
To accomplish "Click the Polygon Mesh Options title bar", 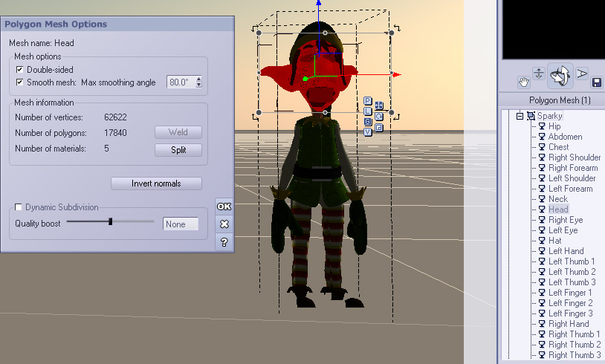I will pyautogui.click(x=117, y=24).
